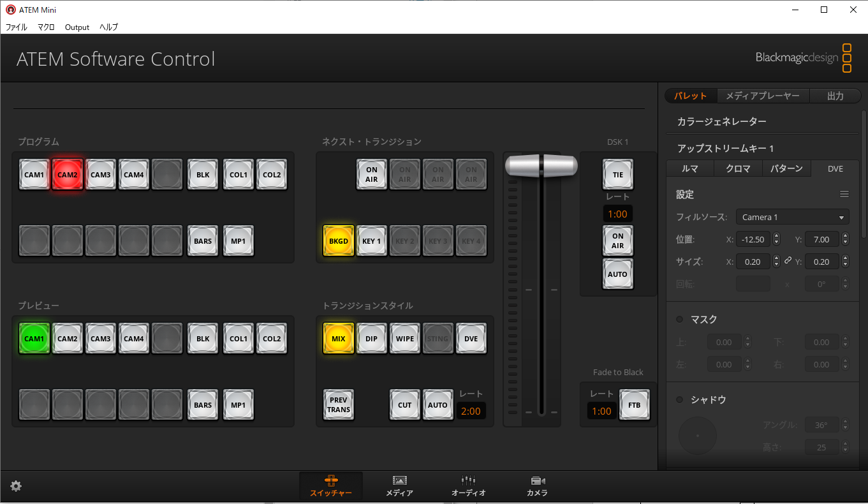The height and width of the screenshot is (504, 868).
Task: Select CAM3 on the プログラム bus
Action: pyautogui.click(x=101, y=175)
